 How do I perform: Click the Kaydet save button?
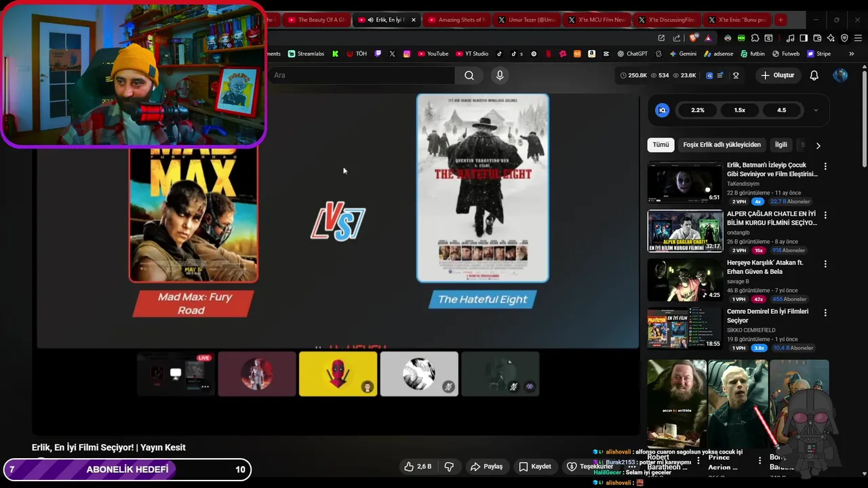535,466
